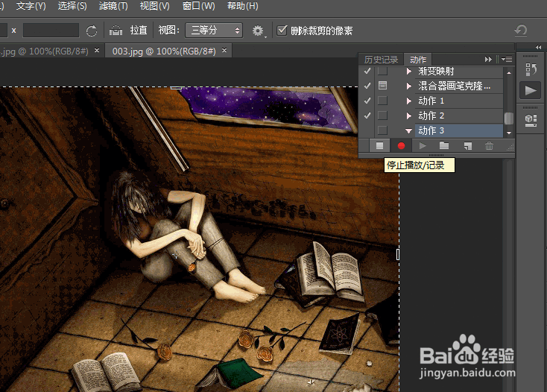Expand the 混合器画笔克隆 action
The width and height of the screenshot is (547, 392).
click(x=409, y=86)
